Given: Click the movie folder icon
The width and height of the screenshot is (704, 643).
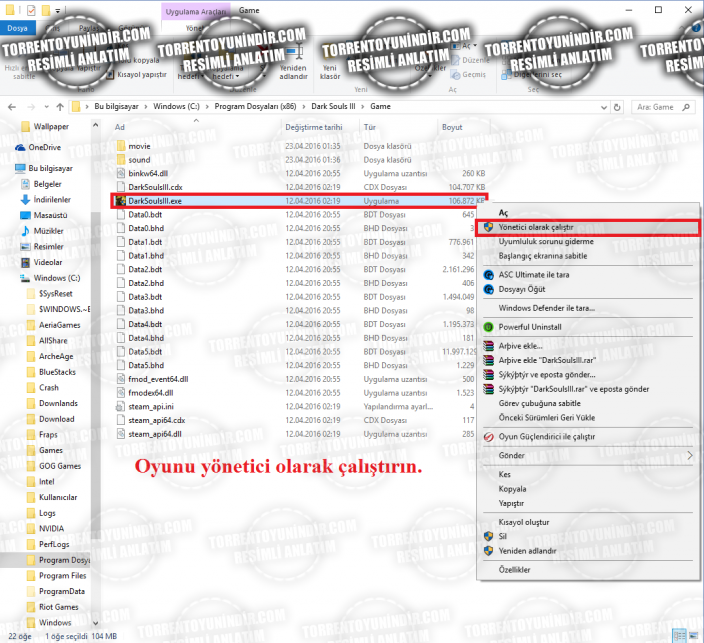Looking at the screenshot, I should [x=121, y=146].
